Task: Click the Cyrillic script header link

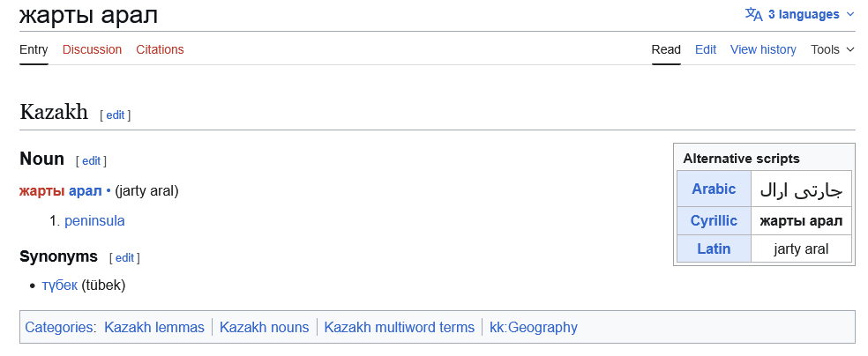Action: pos(714,220)
